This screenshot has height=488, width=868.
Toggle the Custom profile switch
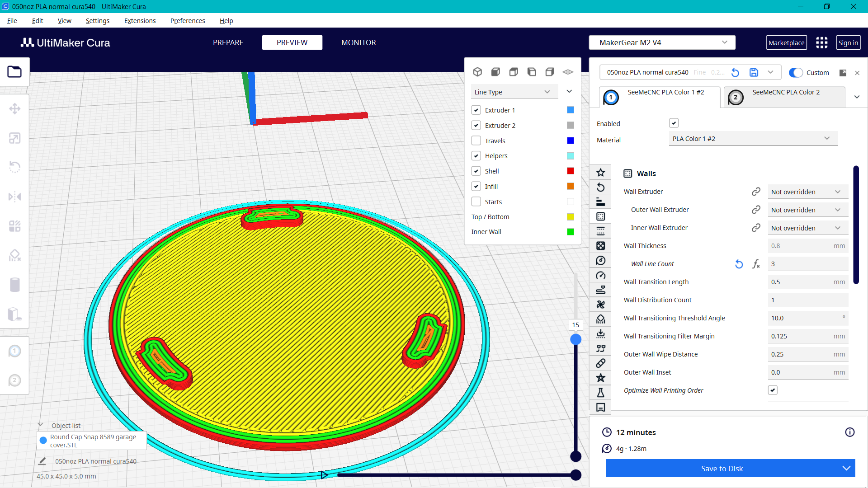click(x=796, y=72)
